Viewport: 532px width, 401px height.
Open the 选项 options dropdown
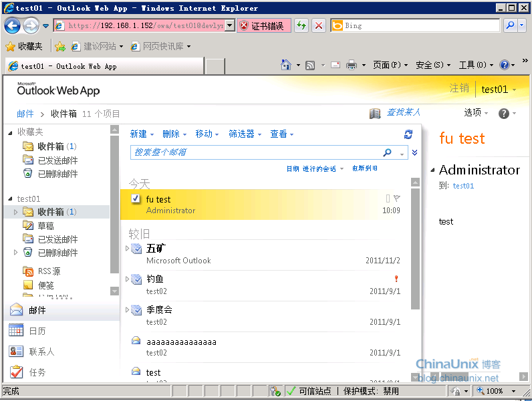click(x=476, y=113)
